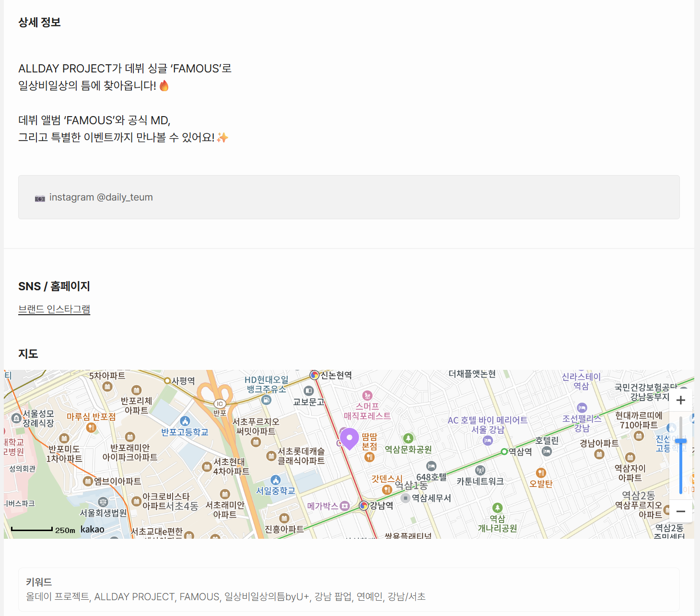Select the 땀땀 본점 restaurant icon
Screen dimensions: 700x616
click(x=369, y=457)
